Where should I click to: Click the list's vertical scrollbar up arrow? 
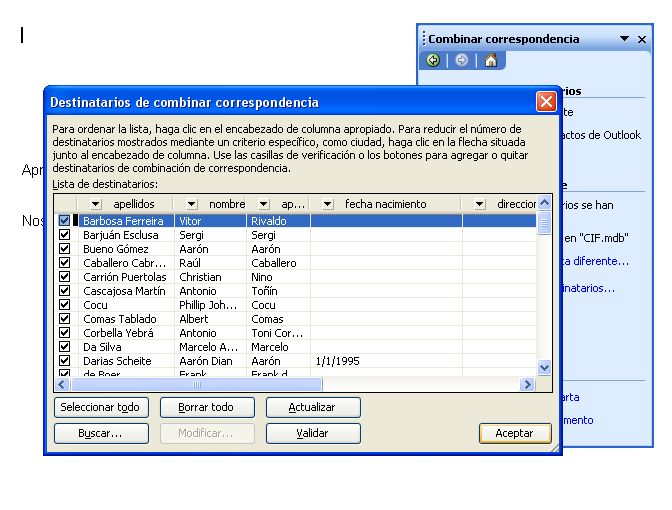[x=544, y=203]
